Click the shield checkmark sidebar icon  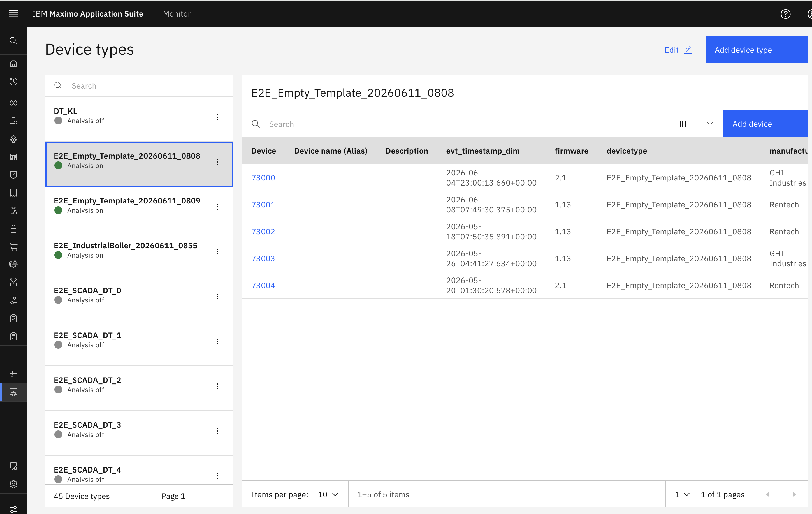(13, 175)
